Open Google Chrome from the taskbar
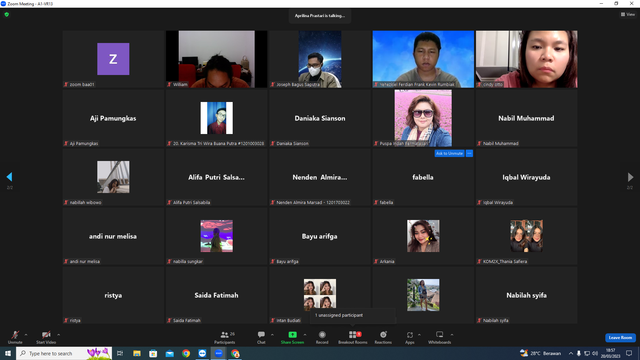Viewport: 640px width, 360px height. [x=186, y=353]
